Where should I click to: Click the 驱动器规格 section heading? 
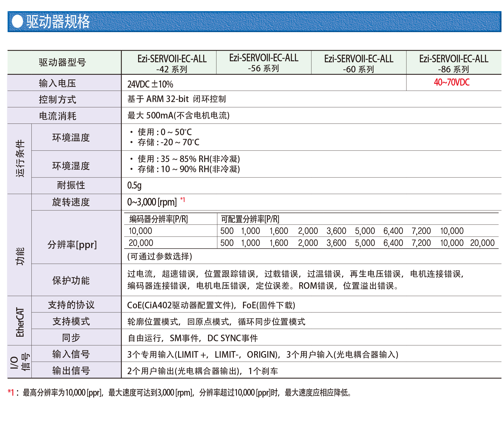coord(58,22)
